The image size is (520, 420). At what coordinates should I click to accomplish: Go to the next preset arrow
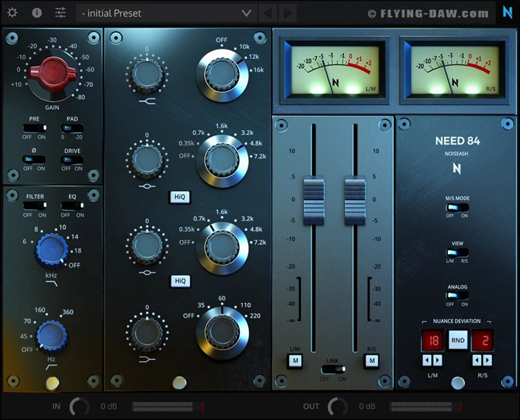click(288, 13)
